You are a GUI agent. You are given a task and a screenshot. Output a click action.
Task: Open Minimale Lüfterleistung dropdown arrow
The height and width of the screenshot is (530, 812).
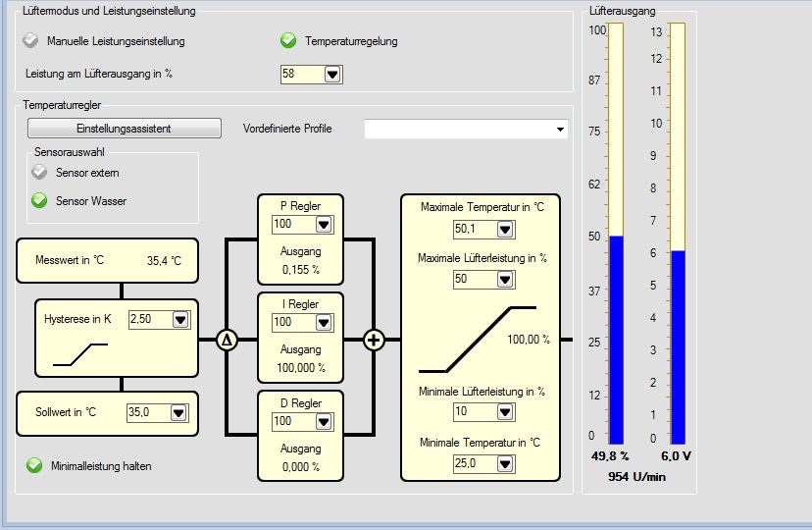tap(505, 412)
